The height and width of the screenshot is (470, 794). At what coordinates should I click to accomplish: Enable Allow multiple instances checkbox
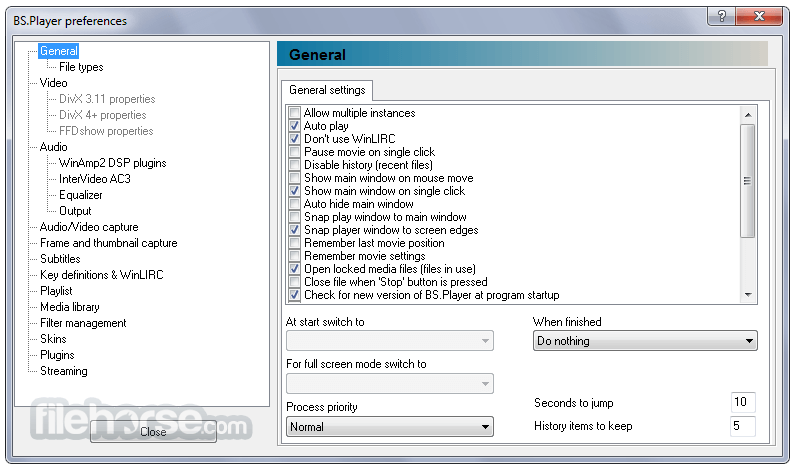click(294, 112)
